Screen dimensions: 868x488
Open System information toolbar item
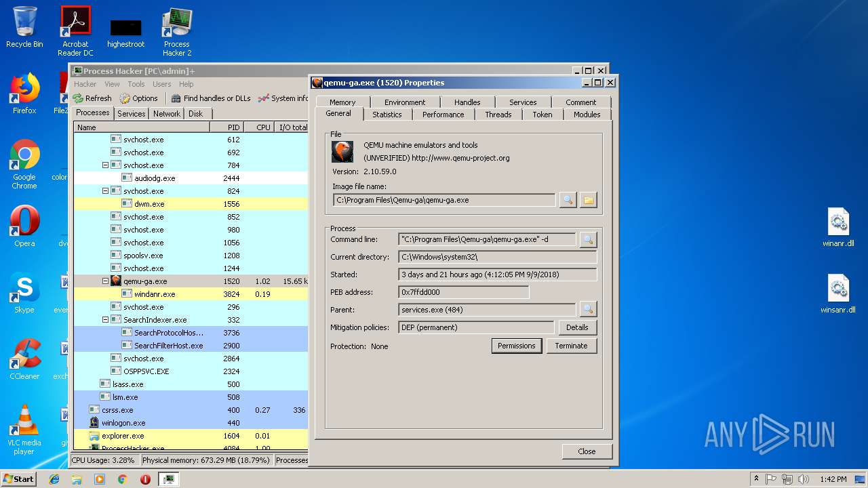click(283, 98)
